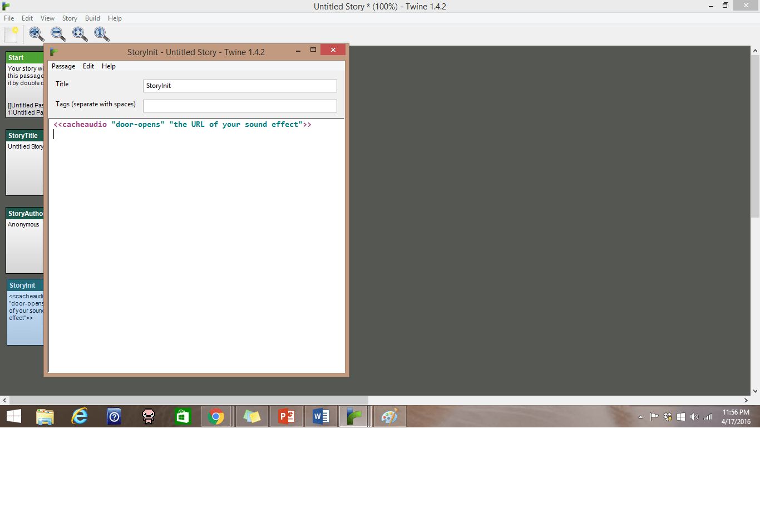Click the Twine icon in main title bar
The height and width of the screenshot is (532, 760).
point(6,6)
